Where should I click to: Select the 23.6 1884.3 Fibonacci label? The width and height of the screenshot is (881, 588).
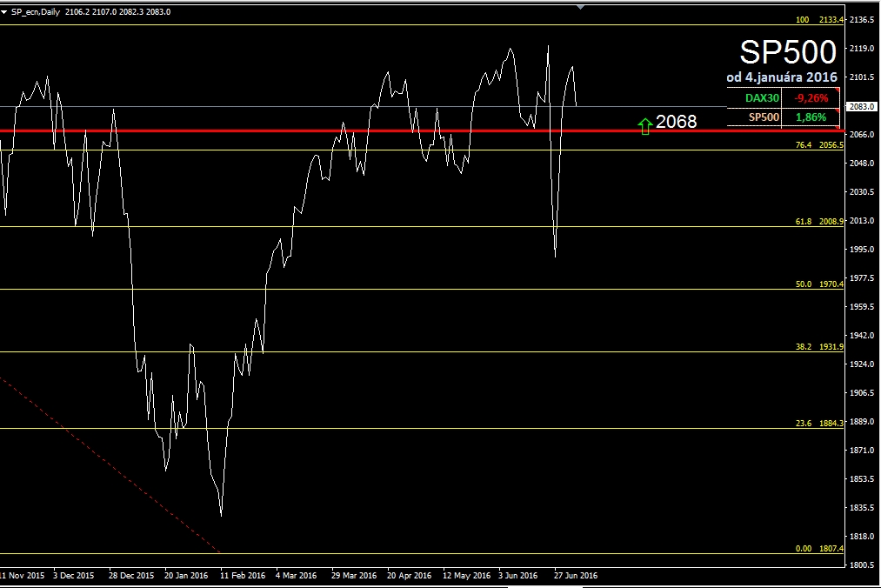pyautogui.click(x=820, y=424)
